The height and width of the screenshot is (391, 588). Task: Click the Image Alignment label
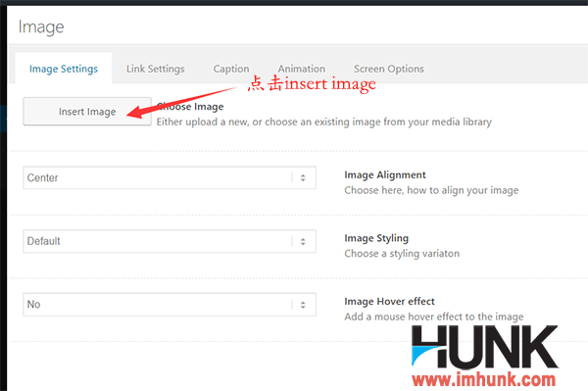click(385, 175)
